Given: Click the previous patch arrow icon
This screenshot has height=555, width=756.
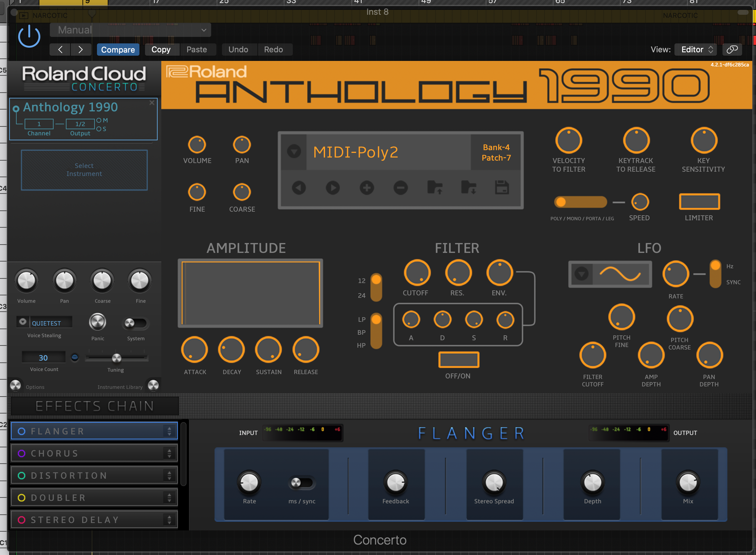Looking at the screenshot, I should [299, 187].
